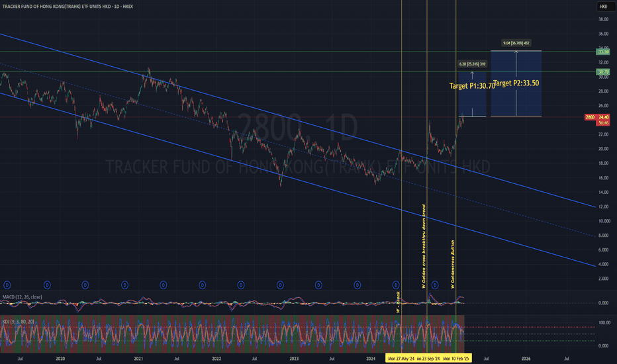Screen dimensions: 617x364
Task: Click the 6.20 (25.31%) measurement label
Action: point(472,64)
